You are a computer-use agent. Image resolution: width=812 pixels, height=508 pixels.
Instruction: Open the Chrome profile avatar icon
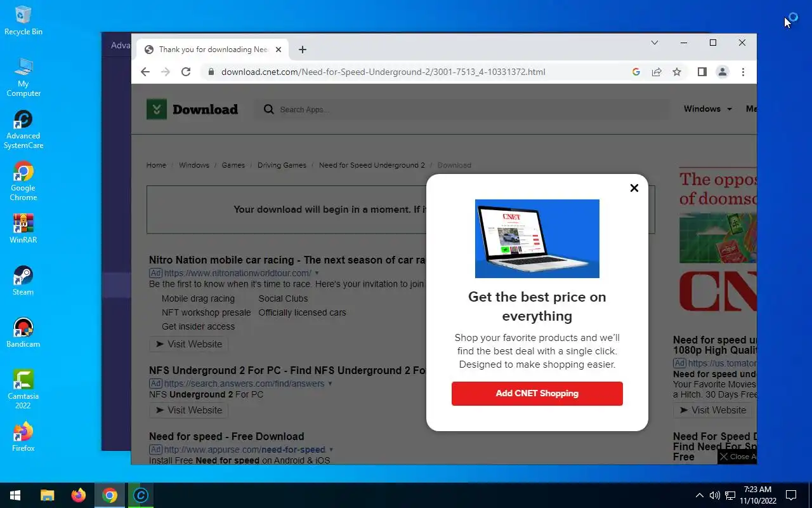coord(722,72)
